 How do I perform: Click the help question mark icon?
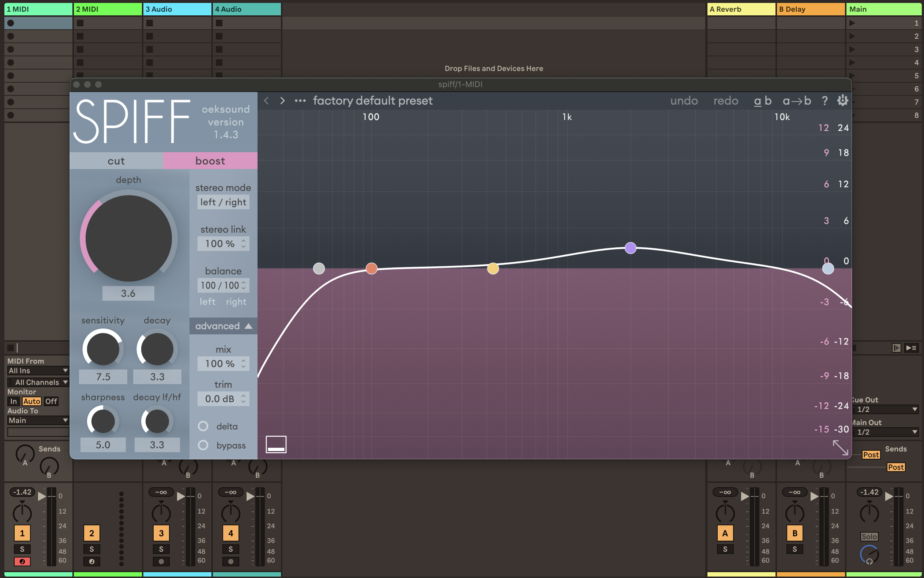825,101
